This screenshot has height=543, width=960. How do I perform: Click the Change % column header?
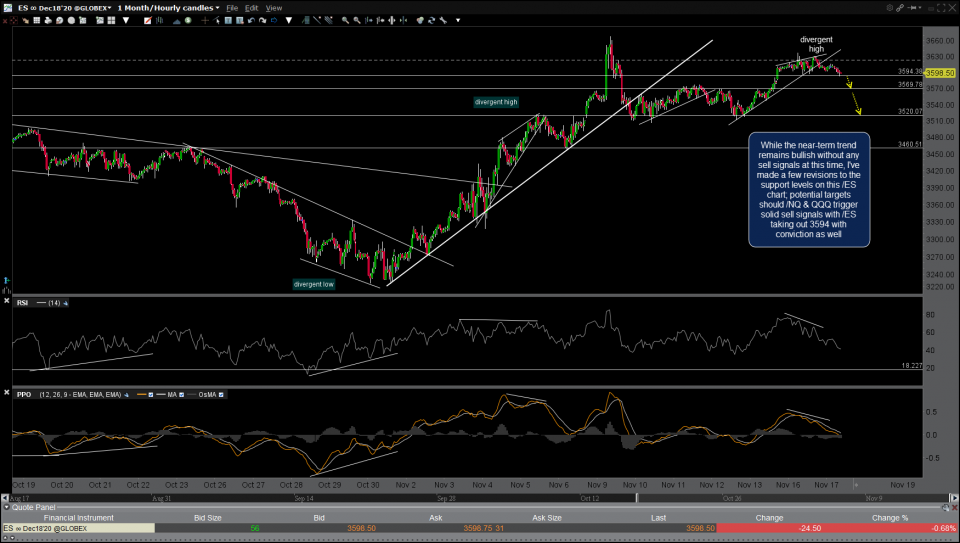(x=890, y=518)
